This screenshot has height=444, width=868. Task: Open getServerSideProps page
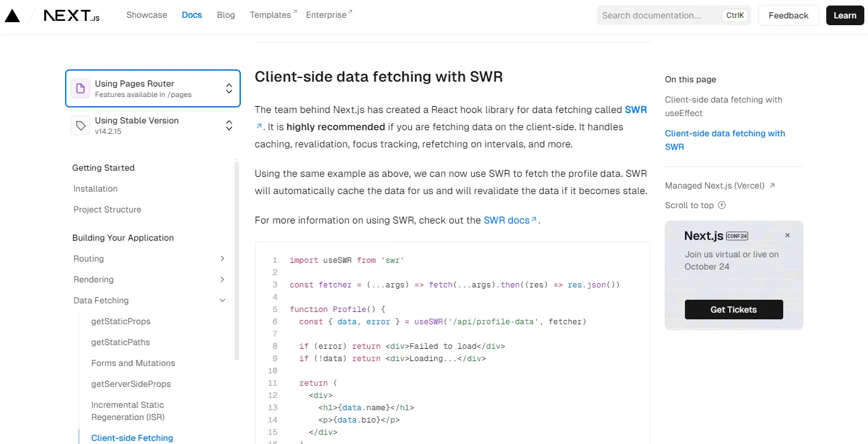coord(131,384)
